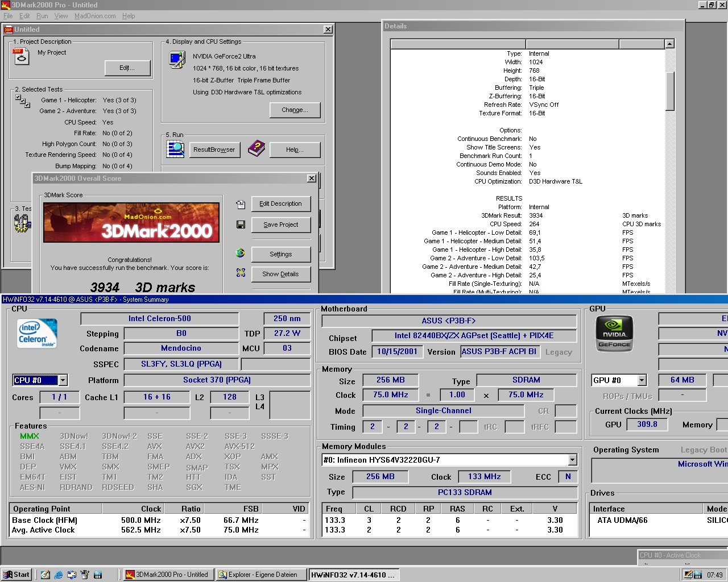Image resolution: width=728 pixels, height=582 pixels.
Task: Open the View menu
Action: (61, 16)
